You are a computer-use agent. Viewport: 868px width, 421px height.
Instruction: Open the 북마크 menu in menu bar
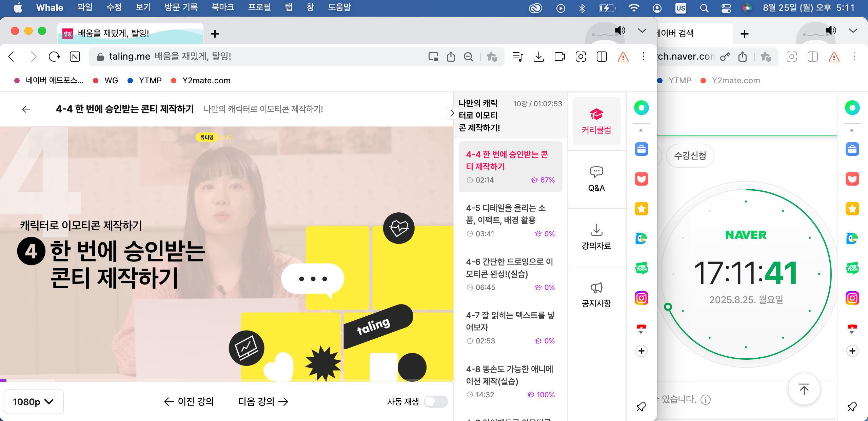click(x=223, y=7)
